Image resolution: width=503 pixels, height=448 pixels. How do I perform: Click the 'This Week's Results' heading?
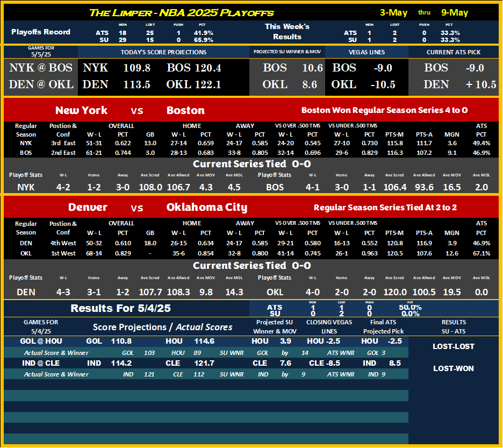coord(287,32)
